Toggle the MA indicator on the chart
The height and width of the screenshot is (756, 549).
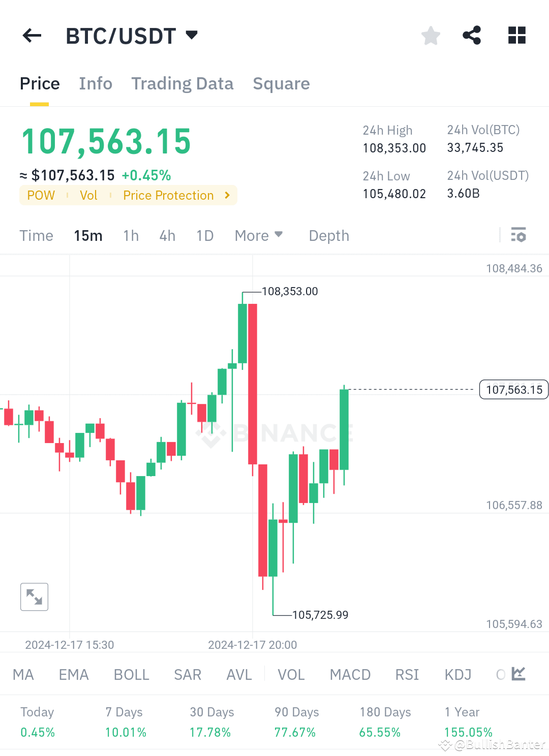(23, 674)
